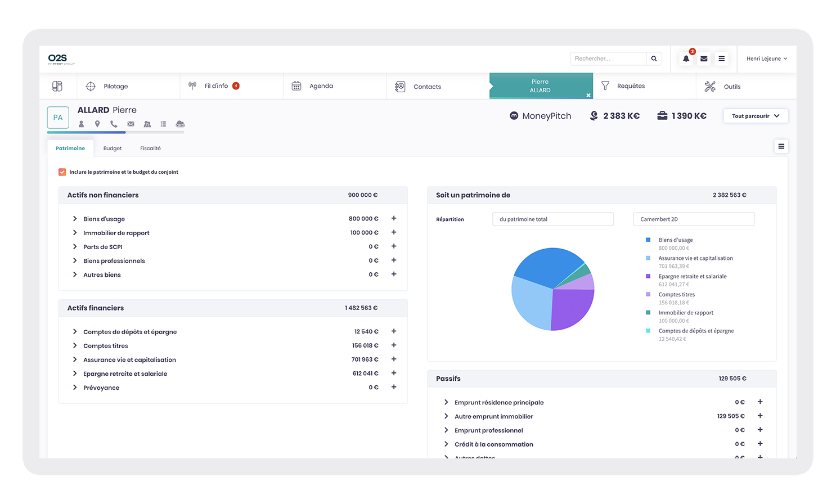
Task: Toggle Inclure le patrimoine et le budget du conjoint
Action: coord(62,172)
